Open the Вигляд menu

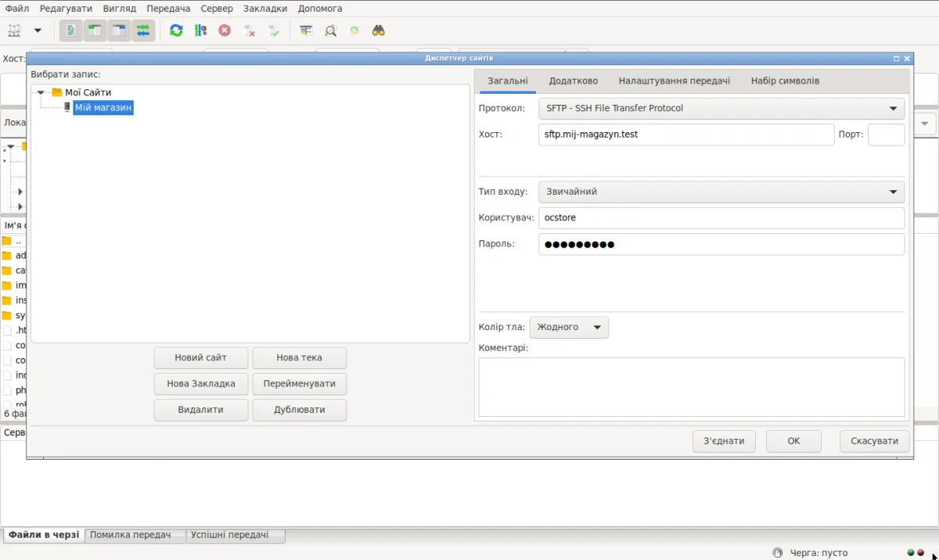click(x=119, y=9)
